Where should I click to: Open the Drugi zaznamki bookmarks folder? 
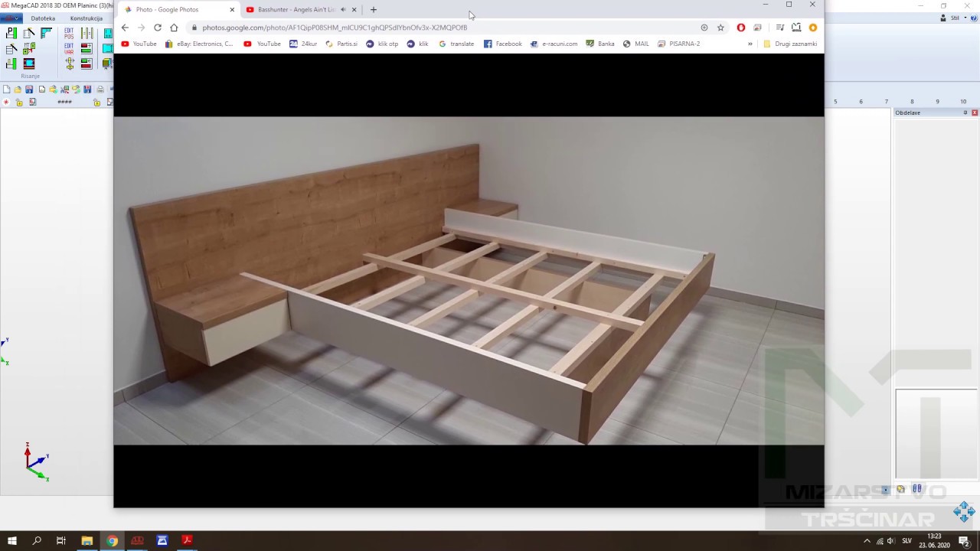click(x=790, y=44)
